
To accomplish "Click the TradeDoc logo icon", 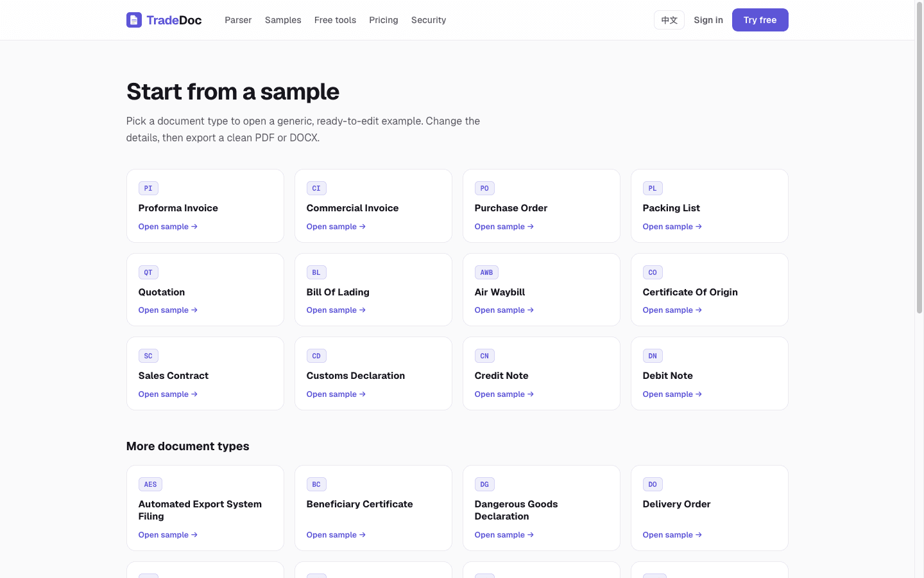I will tap(133, 20).
